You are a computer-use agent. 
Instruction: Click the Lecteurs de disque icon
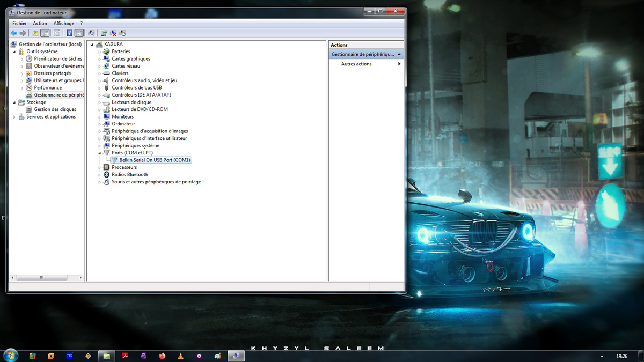click(107, 102)
